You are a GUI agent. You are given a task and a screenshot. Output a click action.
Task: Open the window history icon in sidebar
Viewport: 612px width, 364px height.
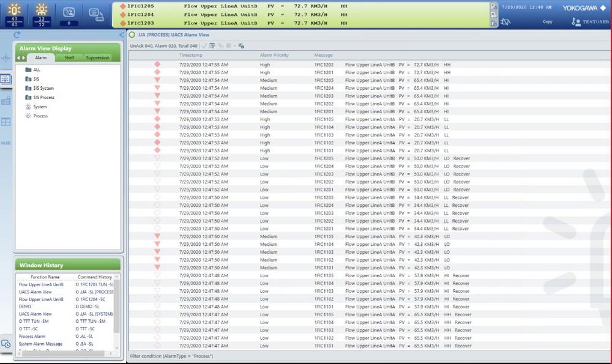[x=6, y=344]
